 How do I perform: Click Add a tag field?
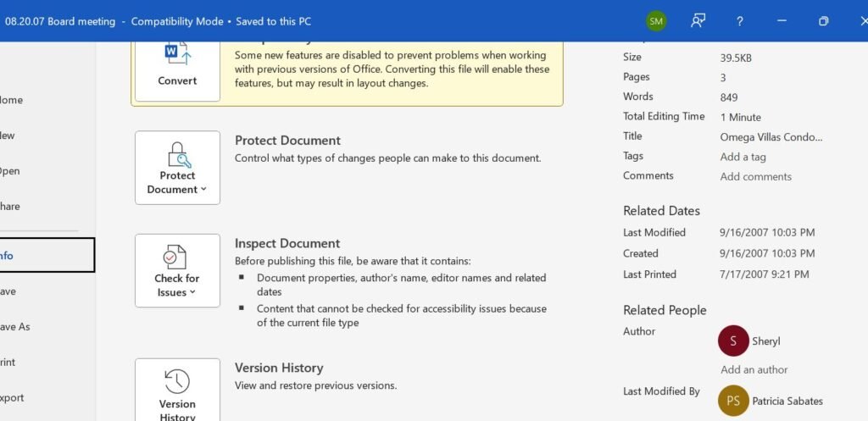(x=743, y=157)
